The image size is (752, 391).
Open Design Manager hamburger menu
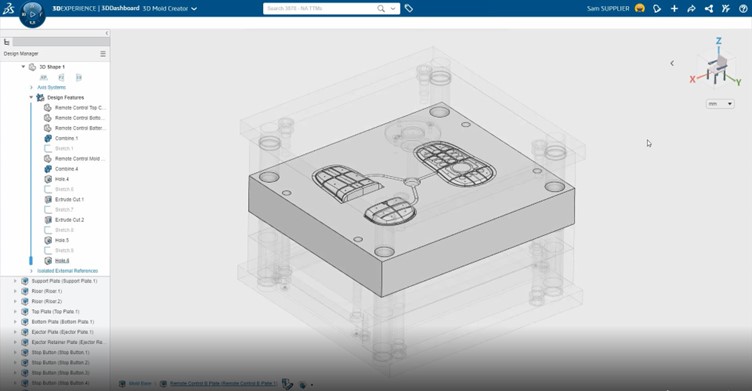pyautogui.click(x=103, y=54)
